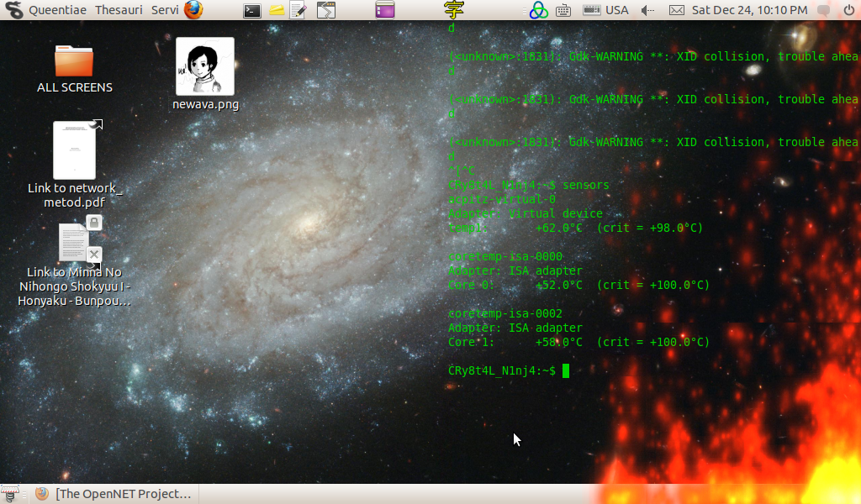Screen dimensions: 861x504
Task: Open the power session menu icon
Action: 849,10
